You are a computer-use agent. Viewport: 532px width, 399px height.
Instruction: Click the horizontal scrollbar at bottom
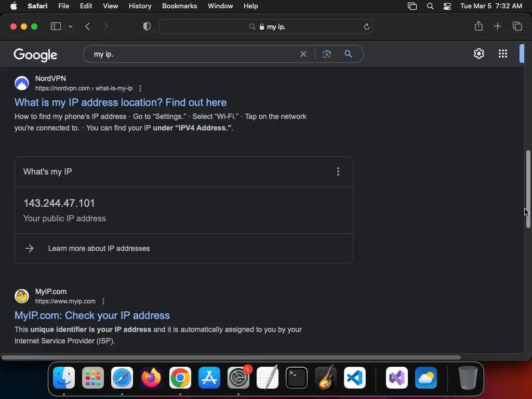coord(231,357)
